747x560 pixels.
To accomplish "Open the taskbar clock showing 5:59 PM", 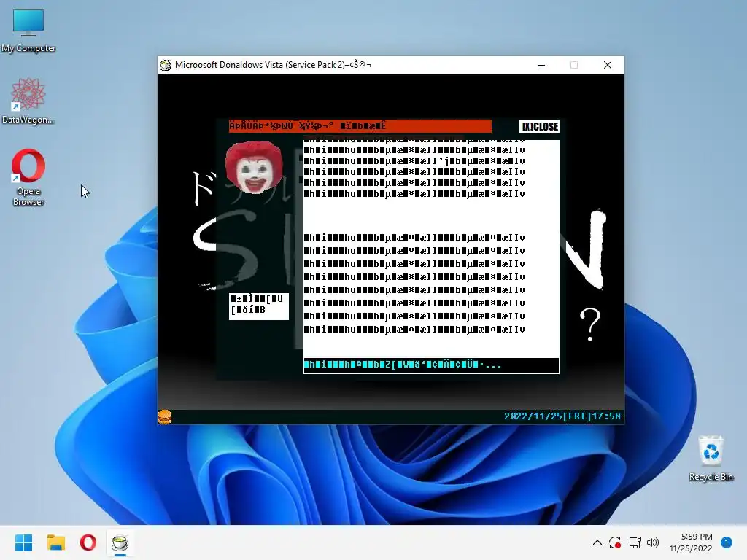I will click(x=691, y=542).
